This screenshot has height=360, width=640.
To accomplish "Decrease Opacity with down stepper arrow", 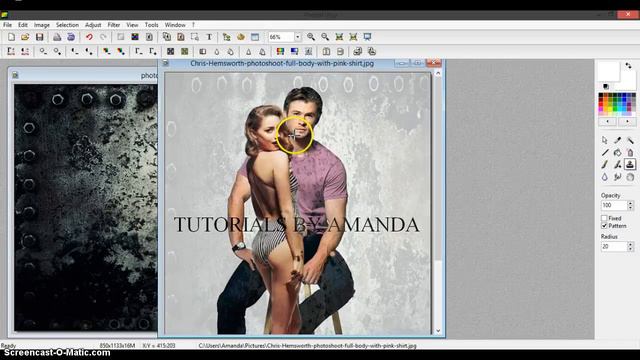I will (x=630, y=208).
